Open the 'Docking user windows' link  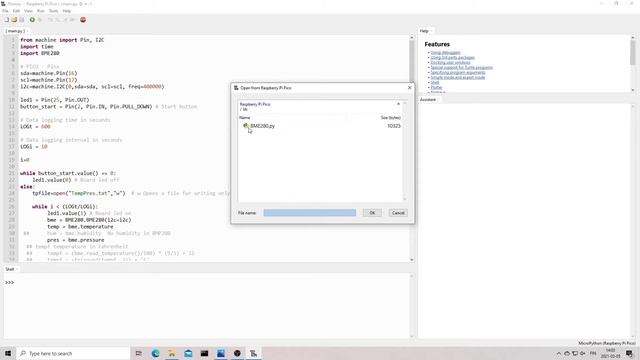(450, 62)
